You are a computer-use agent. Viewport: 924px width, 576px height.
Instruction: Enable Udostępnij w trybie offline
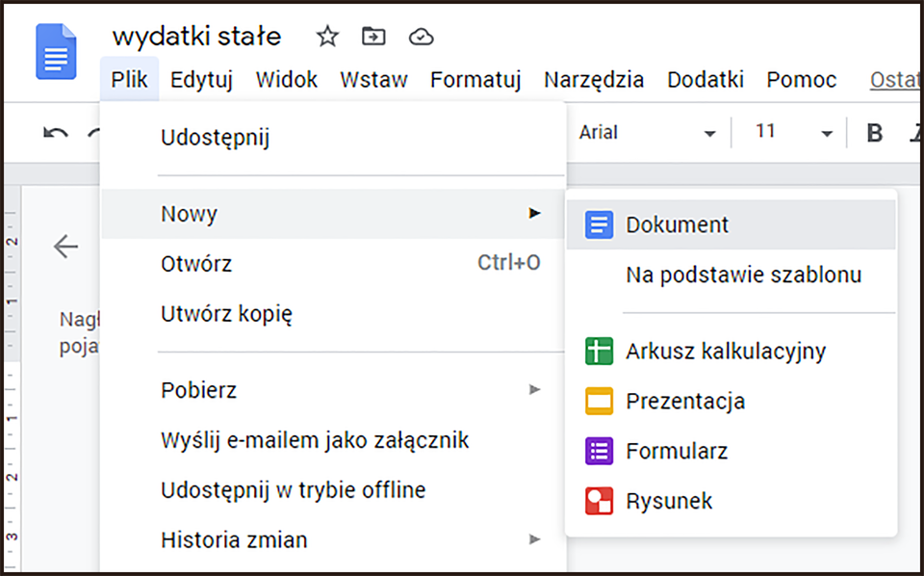[x=292, y=489]
